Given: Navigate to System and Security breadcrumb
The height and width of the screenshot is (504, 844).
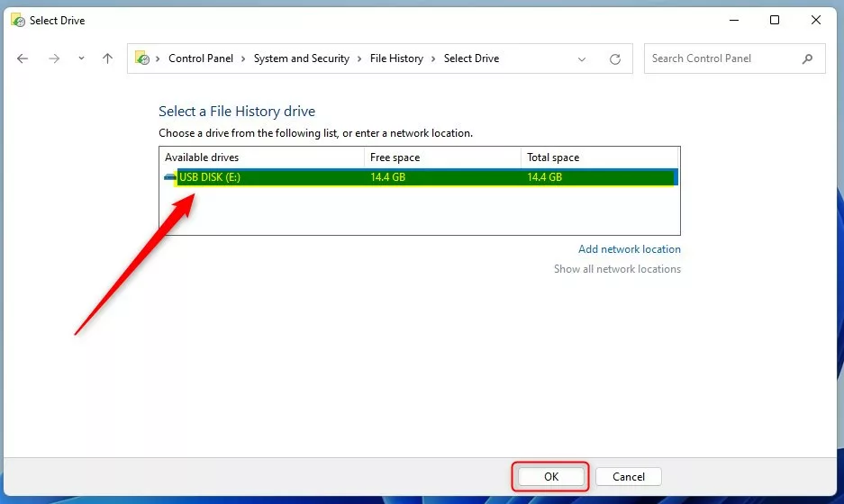Looking at the screenshot, I should (302, 58).
